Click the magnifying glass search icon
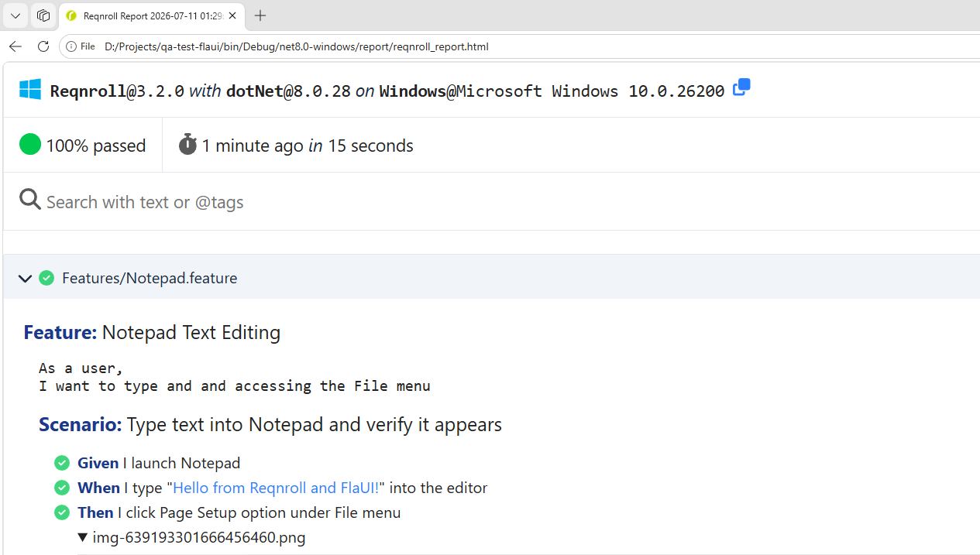Image resolution: width=980 pixels, height=555 pixels. tap(30, 200)
